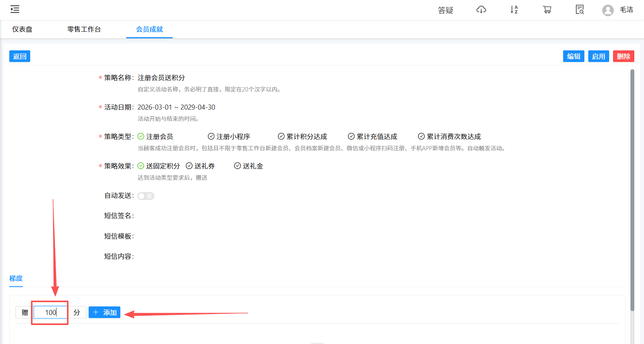Select the 会员成就 tab
Viewport: 644px width, 344px height.
click(x=149, y=29)
